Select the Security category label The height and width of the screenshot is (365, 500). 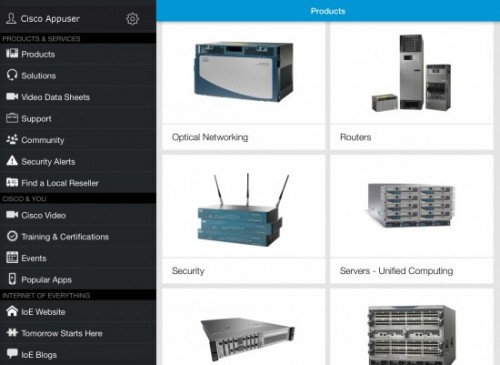(x=188, y=271)
